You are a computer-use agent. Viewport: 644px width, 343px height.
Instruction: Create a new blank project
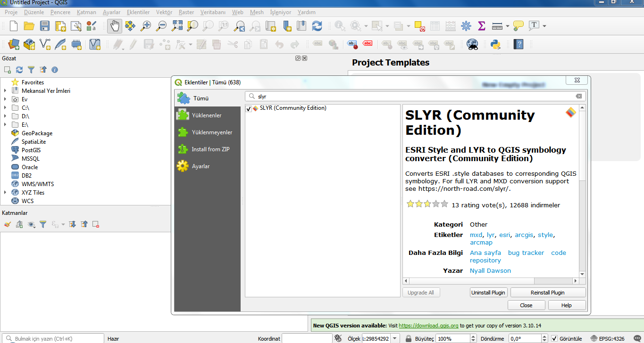pyautogui.click(x=14, y=26)
